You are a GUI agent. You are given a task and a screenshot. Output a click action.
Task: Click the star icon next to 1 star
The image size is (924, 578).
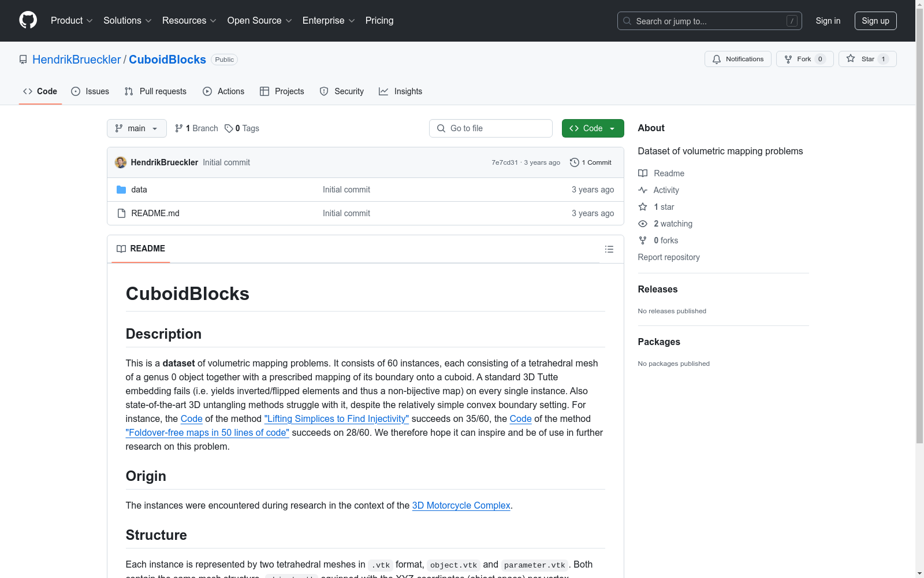point(643,207)
